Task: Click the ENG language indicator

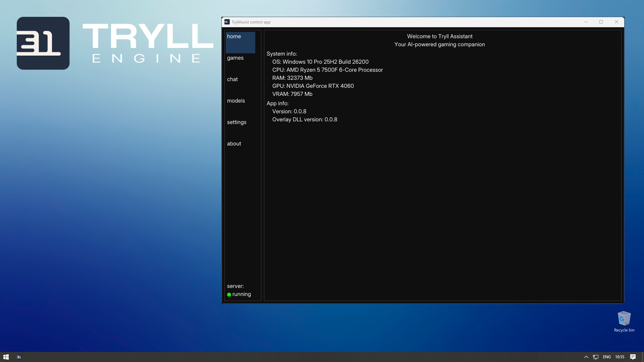Action: click(x=607, y=357)
